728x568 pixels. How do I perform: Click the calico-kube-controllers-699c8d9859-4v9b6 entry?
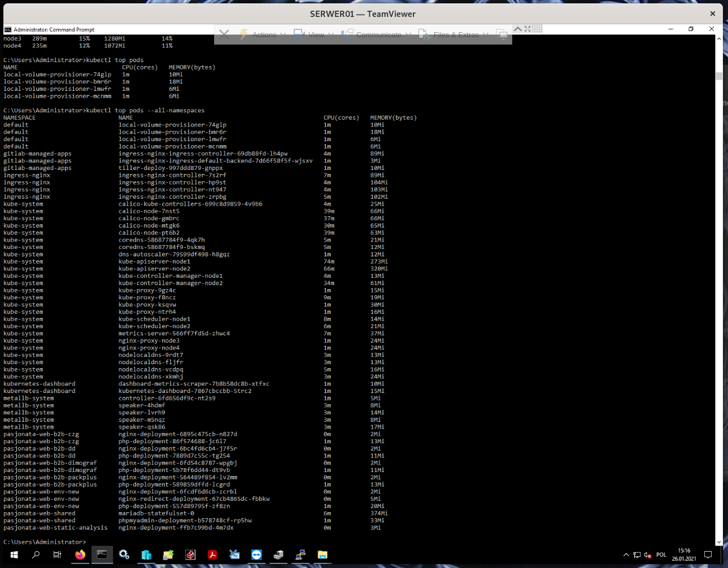pyautogui.click(x=190, y=204)
